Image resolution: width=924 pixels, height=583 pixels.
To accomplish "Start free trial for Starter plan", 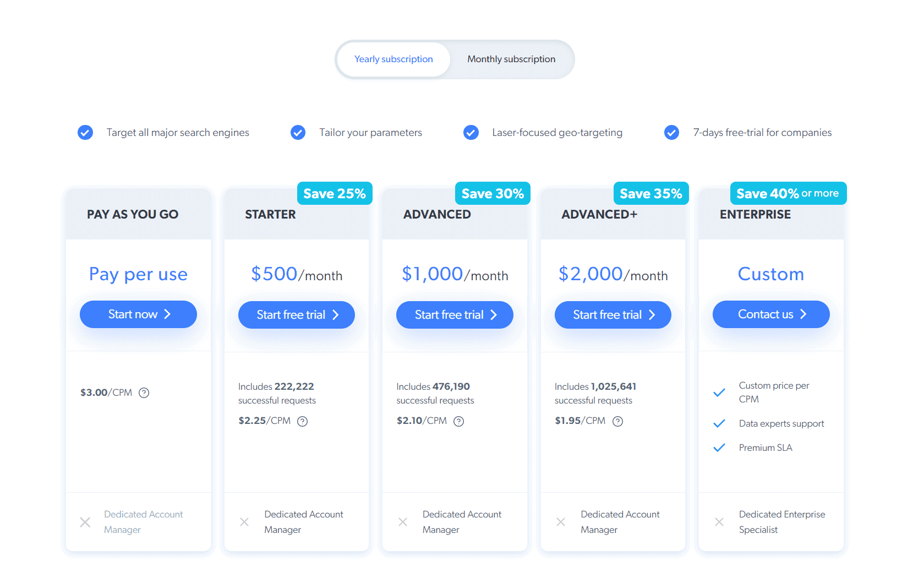I will point(297,315).
